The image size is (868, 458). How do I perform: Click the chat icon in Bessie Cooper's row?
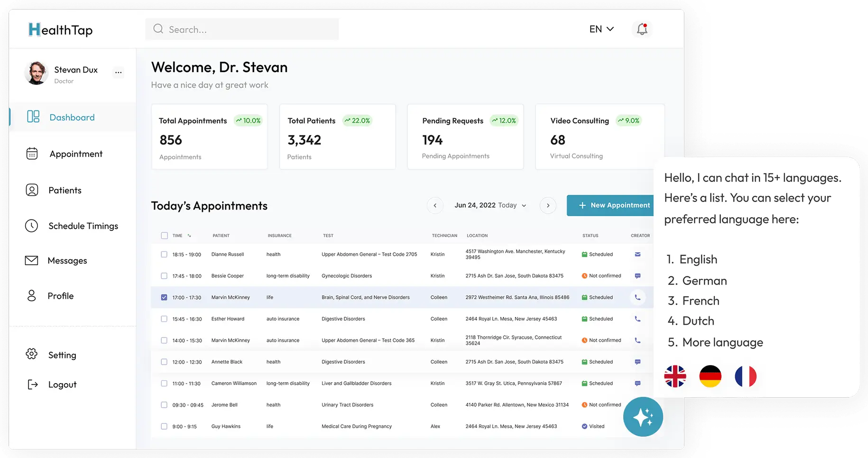point(637,276)
